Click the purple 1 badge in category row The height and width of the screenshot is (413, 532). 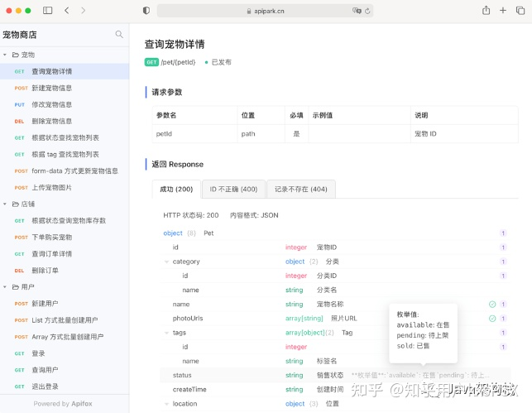503,262
